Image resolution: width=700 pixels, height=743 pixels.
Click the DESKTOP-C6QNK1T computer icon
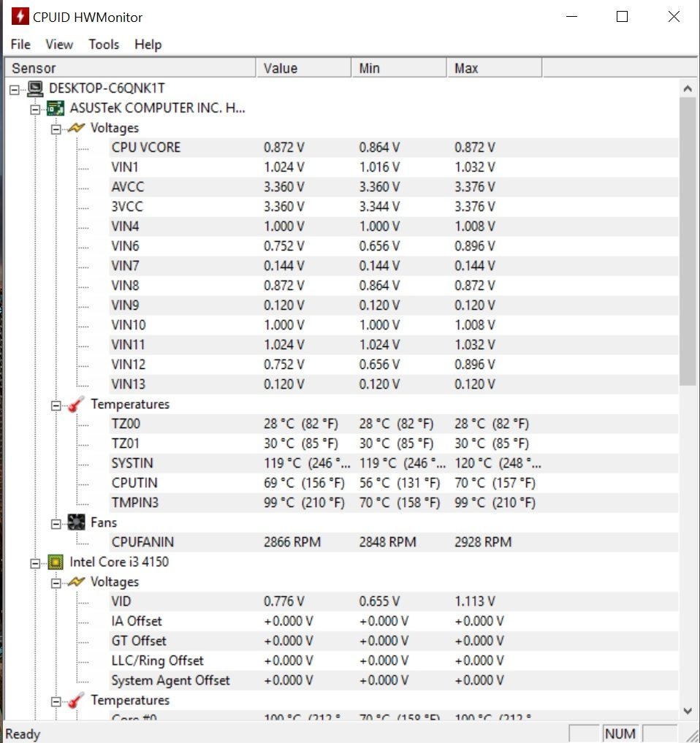pyautogui.click(x=35, y=88)
